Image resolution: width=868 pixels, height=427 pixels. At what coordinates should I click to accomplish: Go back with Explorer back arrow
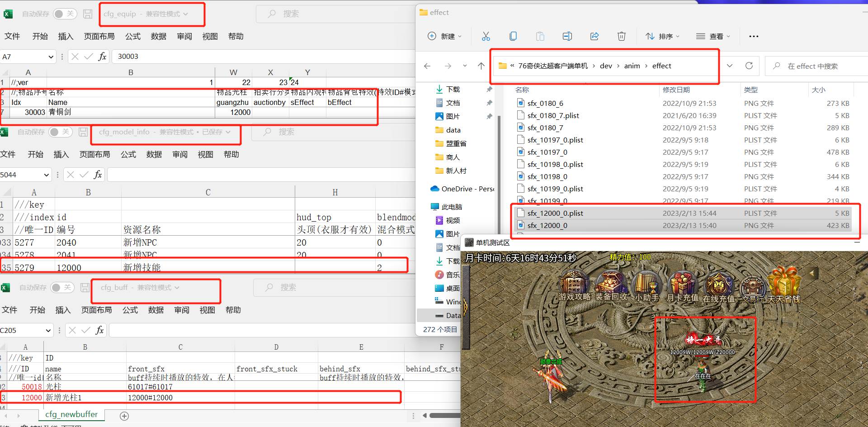click(x=427, y=66)
